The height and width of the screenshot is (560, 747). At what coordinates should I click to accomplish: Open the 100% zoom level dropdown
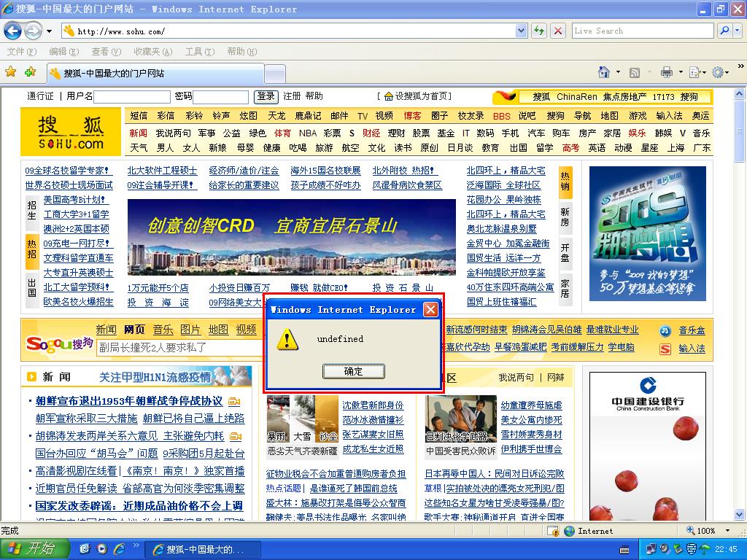coord(727,531)
